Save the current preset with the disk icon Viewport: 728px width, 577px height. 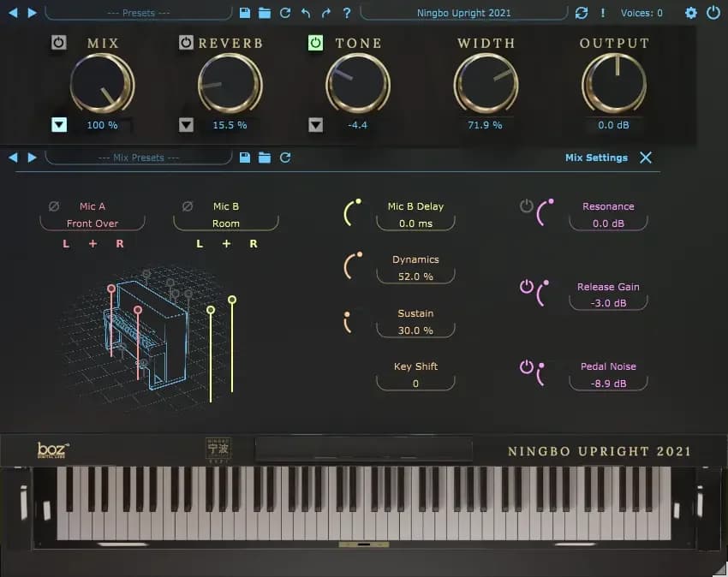(x=245, y=13)
